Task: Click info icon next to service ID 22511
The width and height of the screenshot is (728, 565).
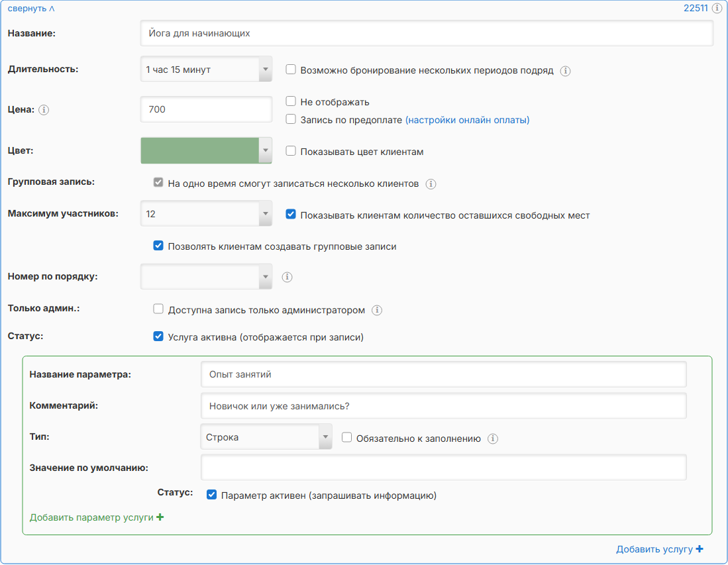Action: click(x=717, y=9)
